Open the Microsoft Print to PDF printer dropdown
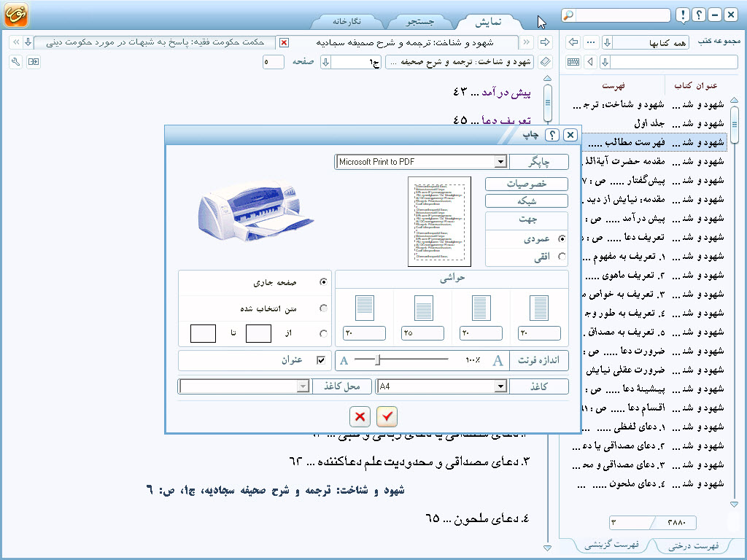This screenshot has height=560, width=747. coord(500,162)
